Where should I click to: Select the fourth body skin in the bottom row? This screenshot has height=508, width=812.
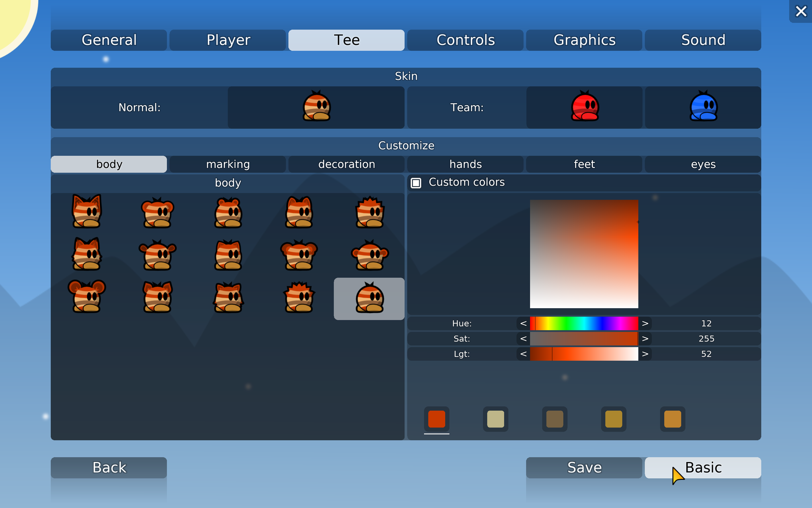click(x=299, y=297)
